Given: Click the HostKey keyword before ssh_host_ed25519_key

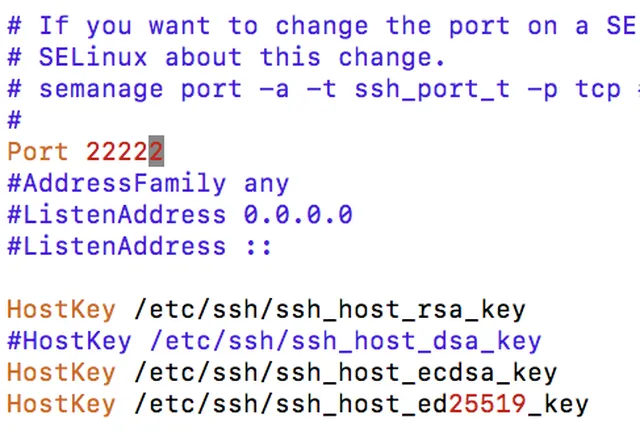Looking at the screenshot, I should tap(61, 404).
